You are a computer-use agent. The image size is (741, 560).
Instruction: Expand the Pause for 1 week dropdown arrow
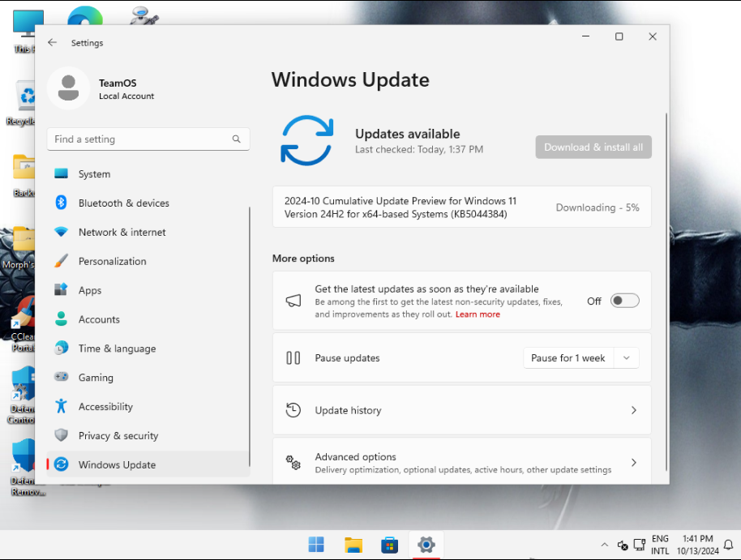click(x=626, y=357)
